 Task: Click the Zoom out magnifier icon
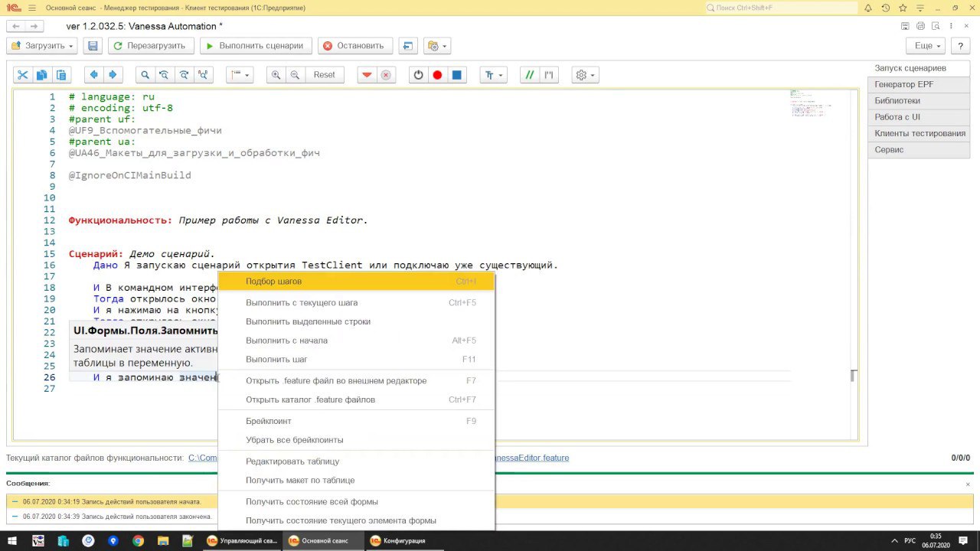[295, 75]
